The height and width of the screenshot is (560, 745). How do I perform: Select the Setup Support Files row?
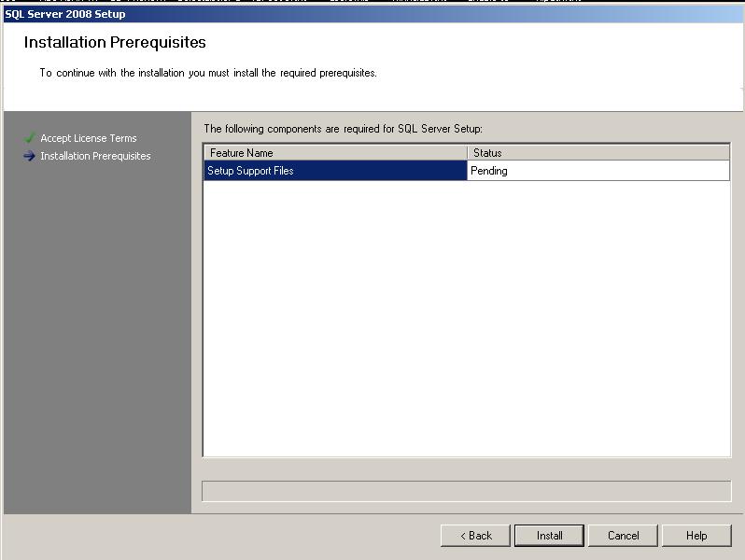(x=467, y=171)
